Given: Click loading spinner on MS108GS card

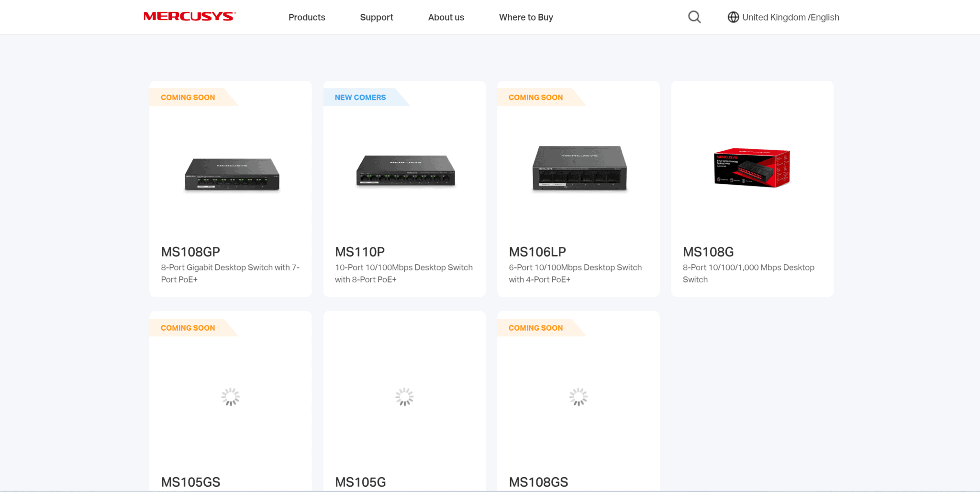Looking at the screenshot, I should click(x=579, y=397).
